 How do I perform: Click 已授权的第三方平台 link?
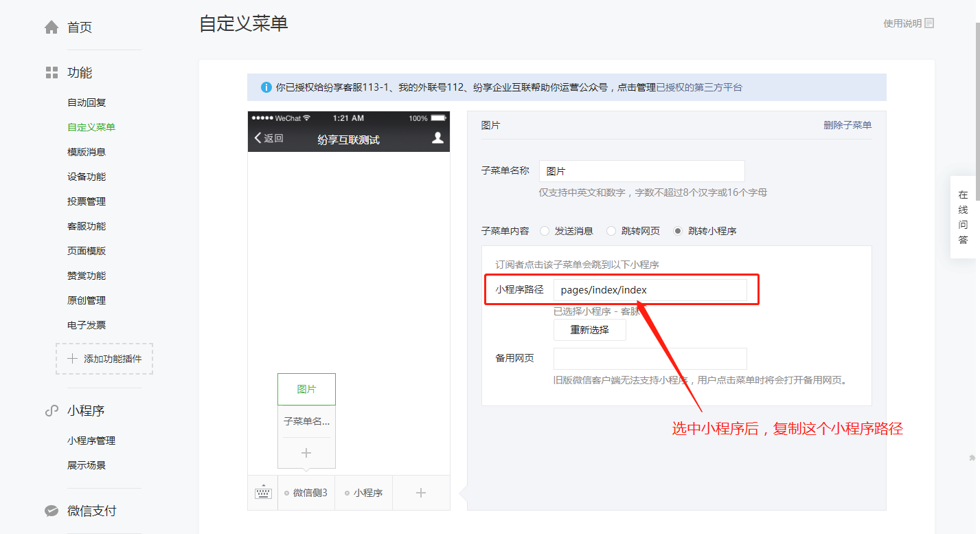click(x=699, y=87)
